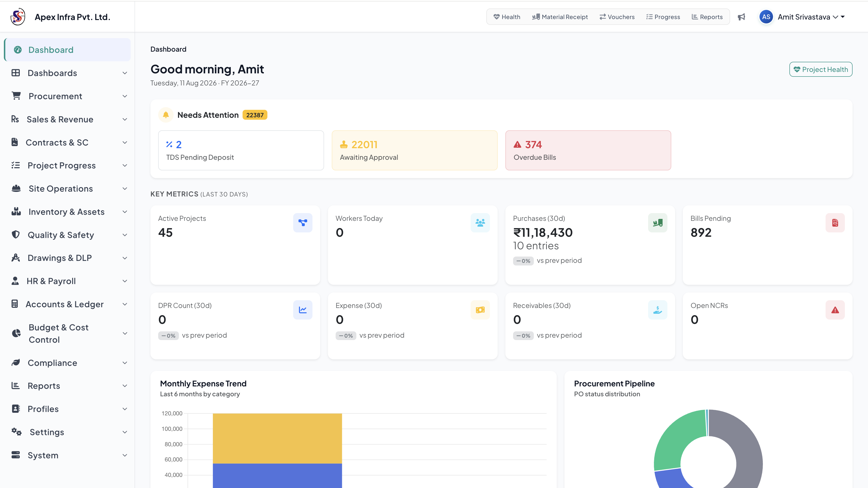Open Vouchers shortcut in top bar
This screenshot has height=488, width=868.
[x=617, y=17]
